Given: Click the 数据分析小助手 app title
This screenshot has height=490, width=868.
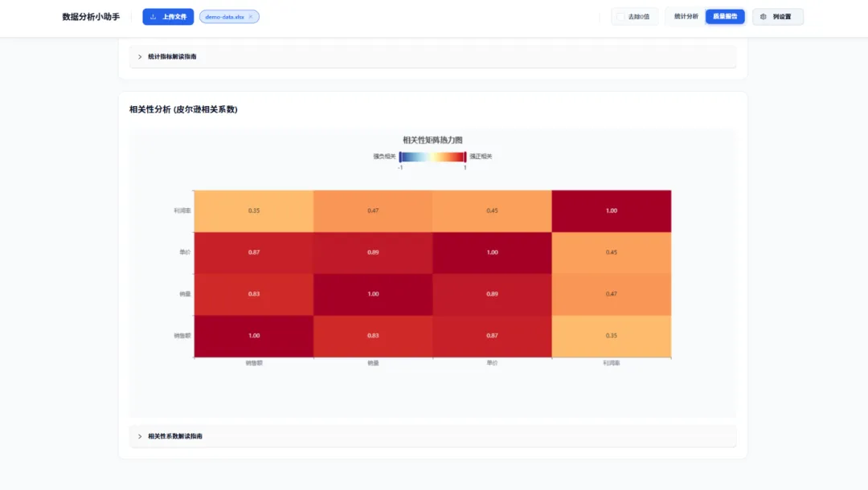Looking at the screenshot, I should [x=91, y=17].
